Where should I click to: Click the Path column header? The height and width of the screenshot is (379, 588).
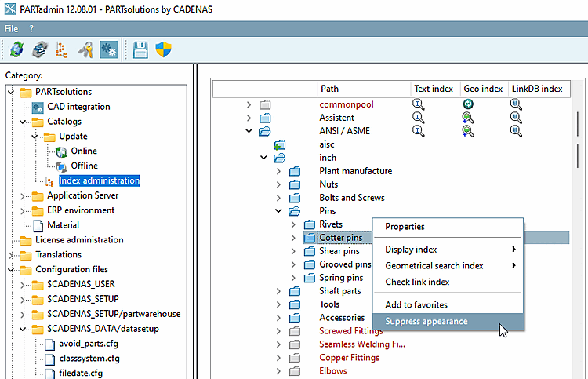point(364,89)
